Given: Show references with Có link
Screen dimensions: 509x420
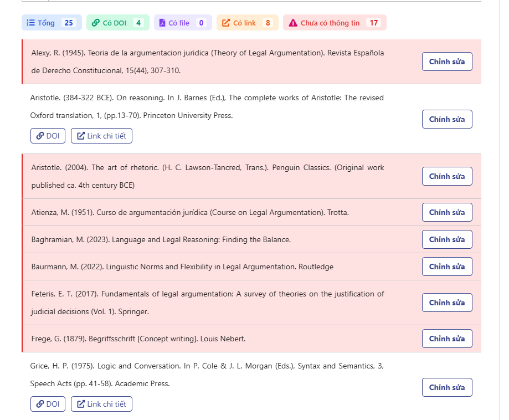Looking at the screenshot, I should pos(248,23).
